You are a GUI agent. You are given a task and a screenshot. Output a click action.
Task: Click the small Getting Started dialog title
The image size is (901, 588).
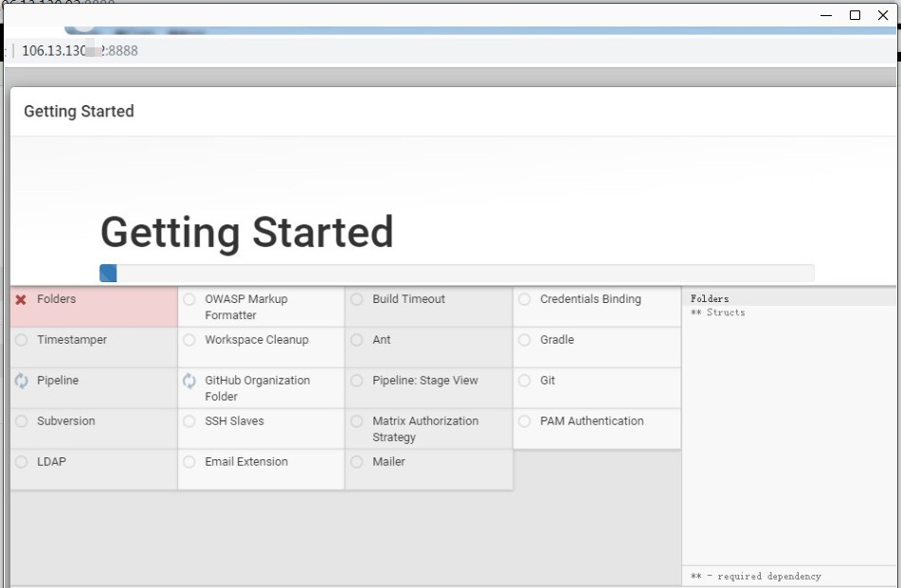pos(79,112)
